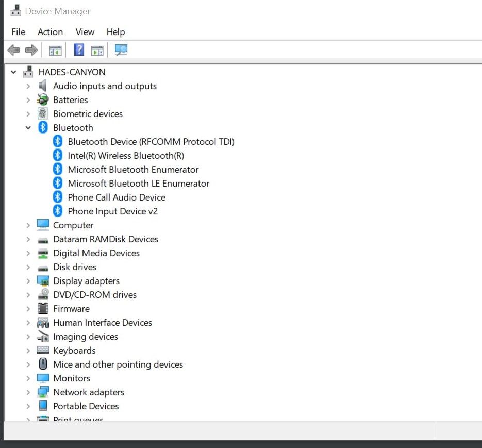Expand the Batteries category
The width and height of the screenshot is (482, 448).
(28, 100)
